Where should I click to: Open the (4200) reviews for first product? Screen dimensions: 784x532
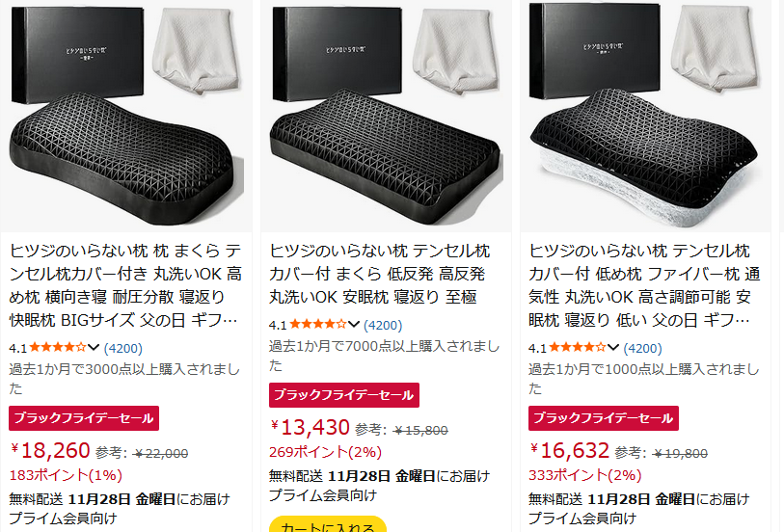(122, 347)
